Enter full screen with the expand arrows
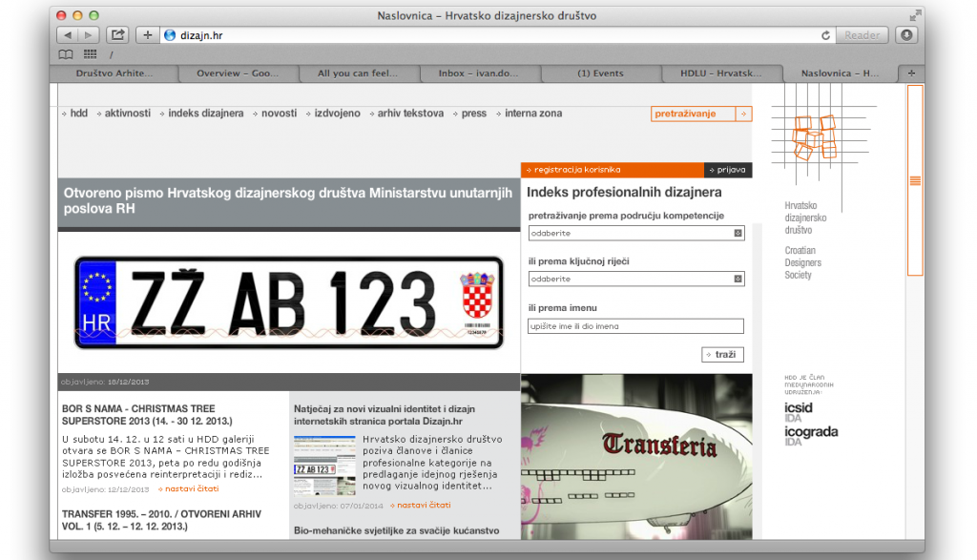 point(915,15)
